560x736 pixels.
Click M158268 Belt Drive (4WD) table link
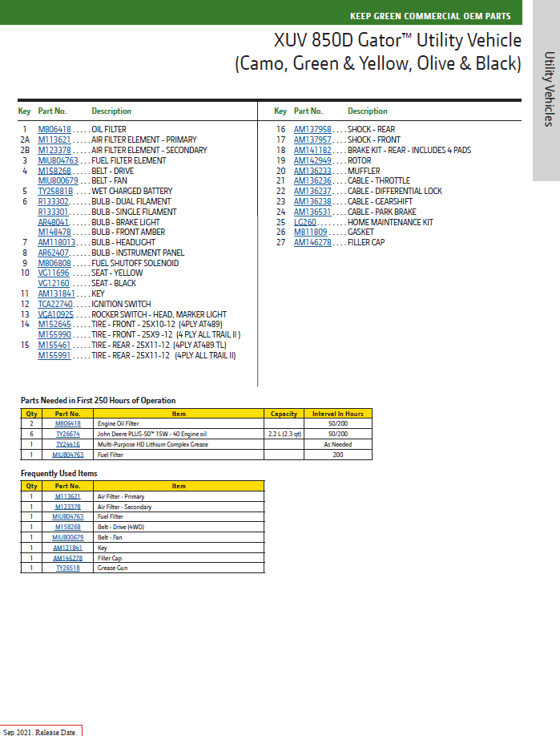point(67,527)
